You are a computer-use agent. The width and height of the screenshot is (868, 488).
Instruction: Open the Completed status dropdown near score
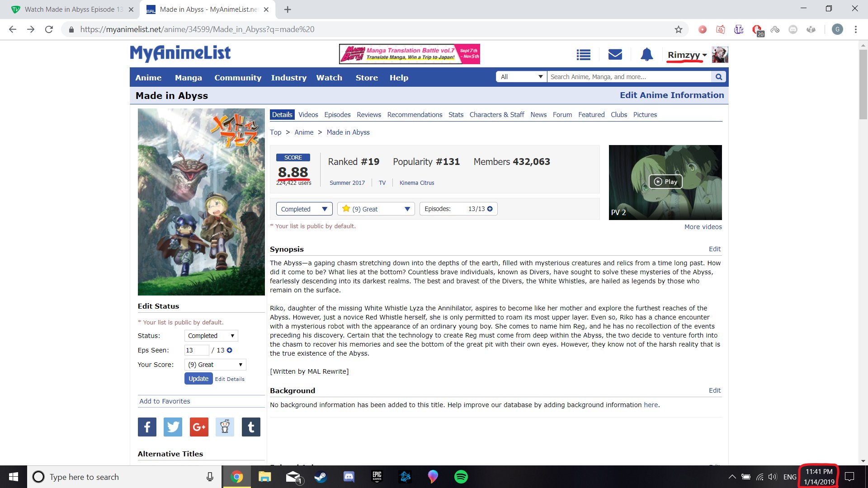pos(304,209)
